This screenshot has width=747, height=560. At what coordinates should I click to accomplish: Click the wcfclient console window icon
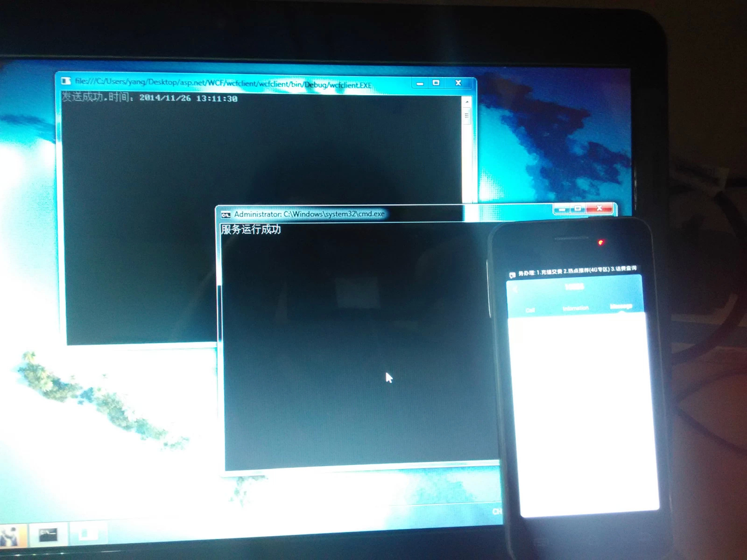66,81
